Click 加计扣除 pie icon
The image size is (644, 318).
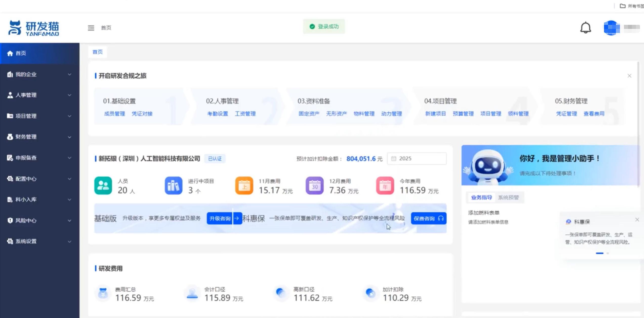tap(370, 293)
